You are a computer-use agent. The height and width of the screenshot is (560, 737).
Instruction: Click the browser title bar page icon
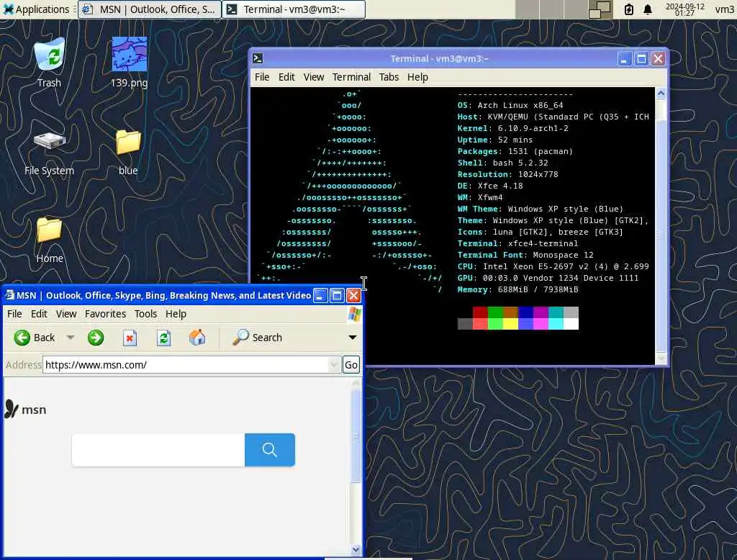pos(10,295)
